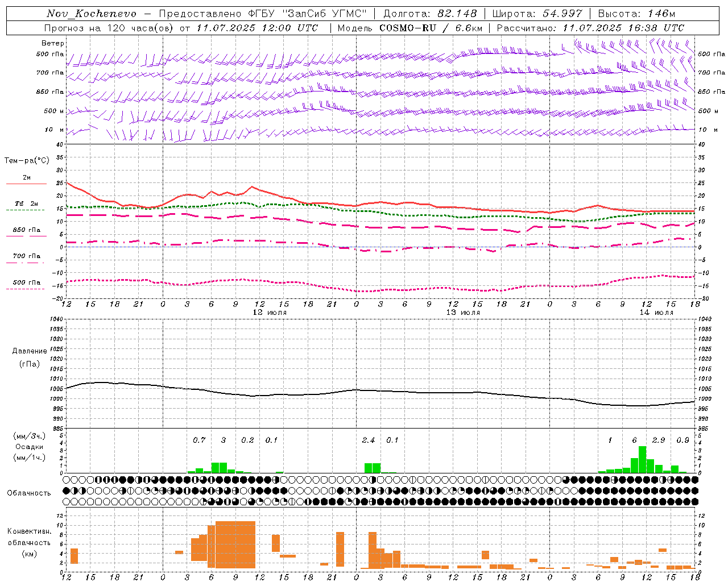The width and height of the screenshot is (728, 582).
Task: Click the Конвективн. облачность label
Action: (x=29, y=537)
